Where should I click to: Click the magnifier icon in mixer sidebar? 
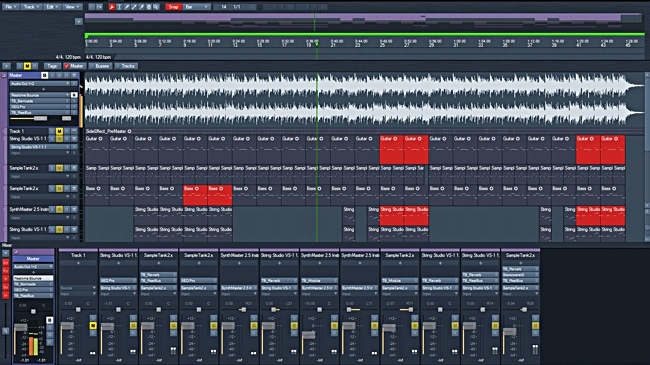pyautogui.click(x=5, y=331)
